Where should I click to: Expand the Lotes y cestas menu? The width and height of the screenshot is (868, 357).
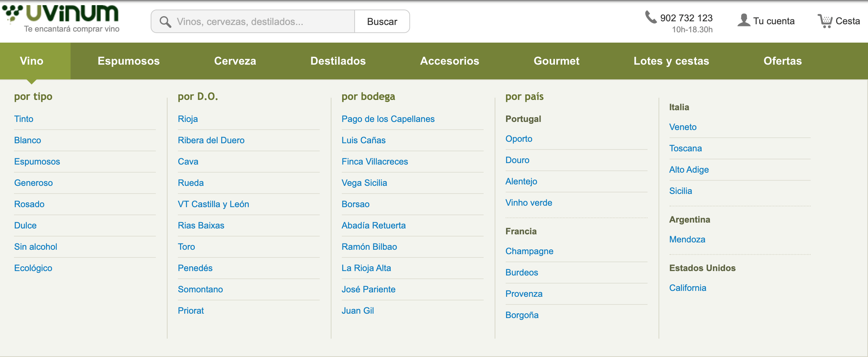click(x=671, y=61)
